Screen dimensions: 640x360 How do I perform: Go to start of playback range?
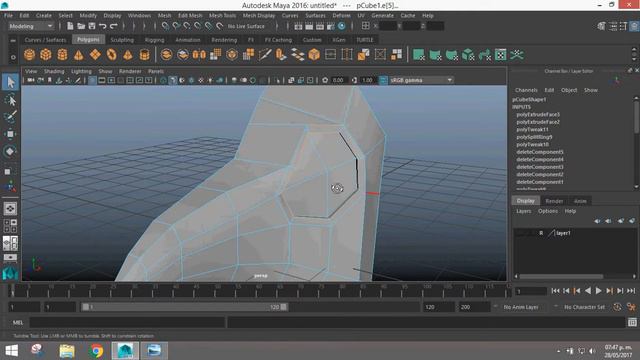(x=555, y=291)
